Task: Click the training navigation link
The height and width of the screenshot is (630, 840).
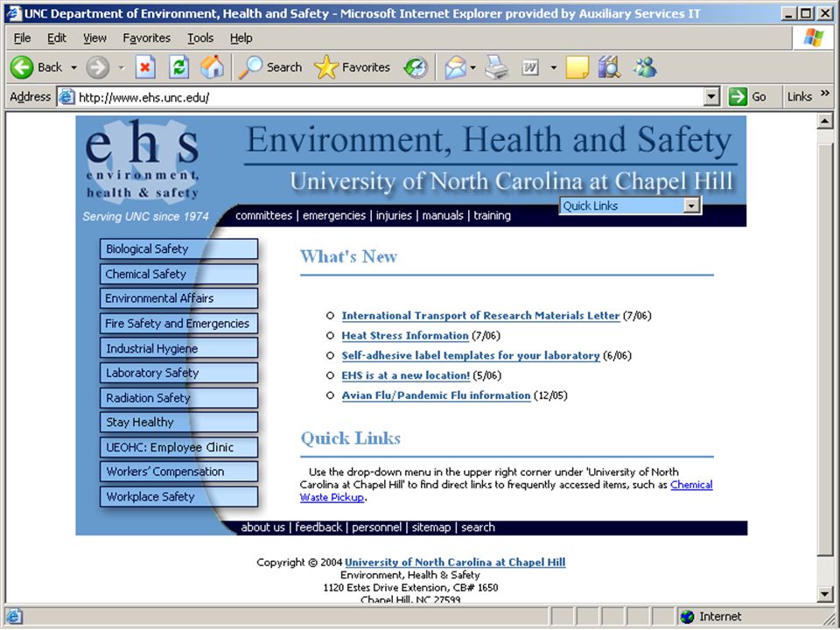Action: point(492,215)
